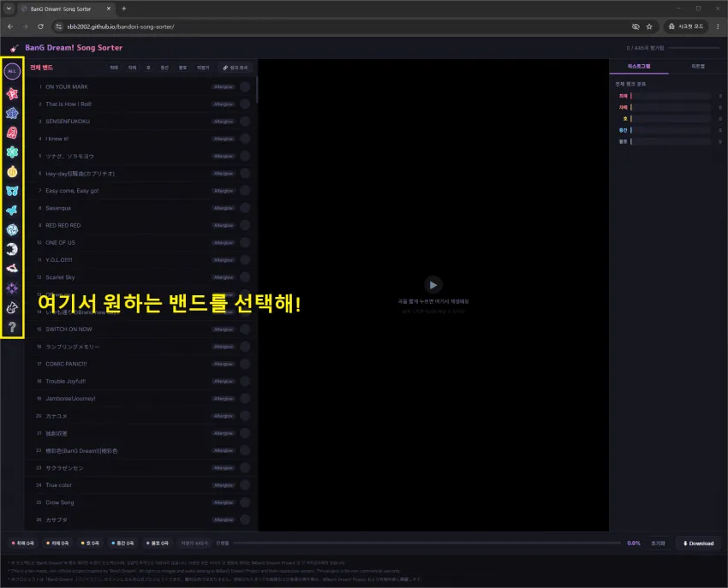Screen dimensions: 728x588
Task: Reload the page with browser refresh icon
Action: click(x=41, y=27)
